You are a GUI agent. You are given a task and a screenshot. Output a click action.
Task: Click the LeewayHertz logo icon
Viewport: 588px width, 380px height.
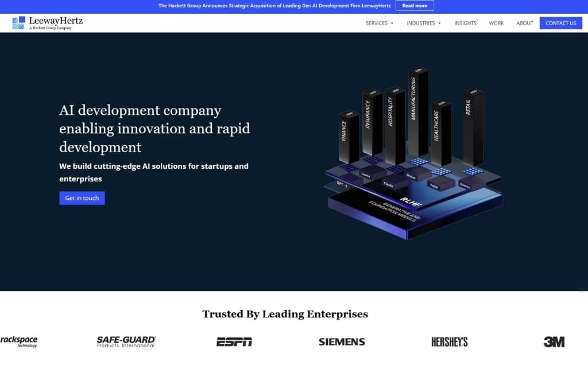click(x=19, y=23)
